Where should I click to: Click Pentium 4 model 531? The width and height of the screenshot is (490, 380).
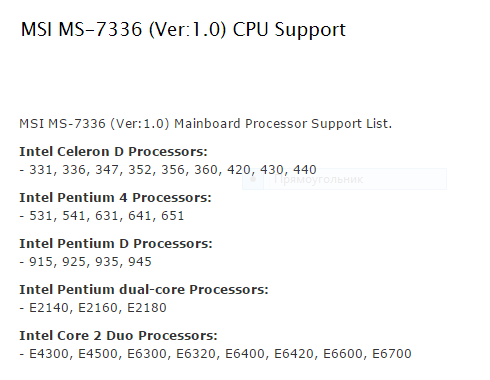pyautogui.click(x=41, y=216)
